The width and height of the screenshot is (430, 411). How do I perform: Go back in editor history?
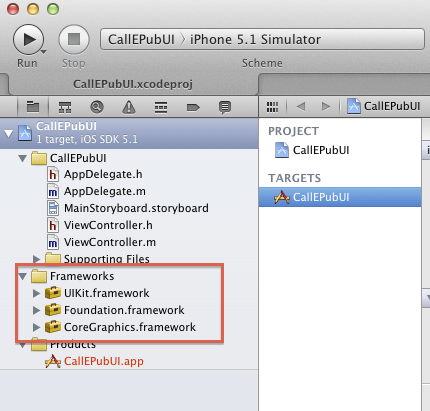[x=301, y=107]
